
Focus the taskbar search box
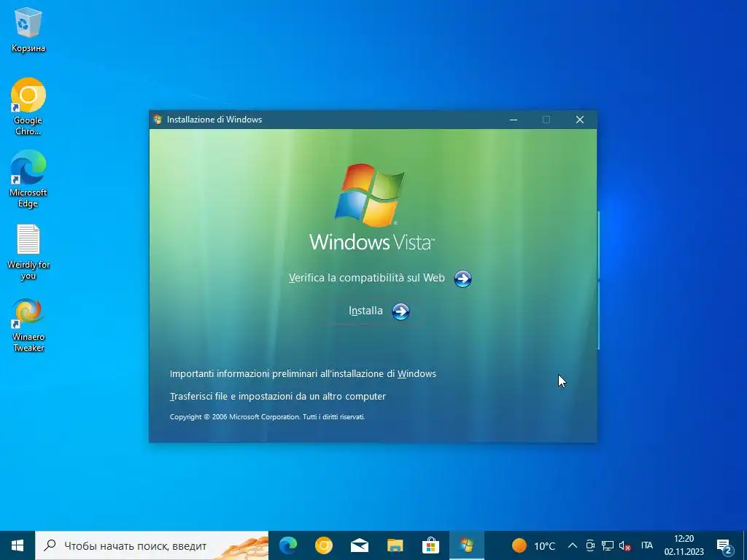tap(152, 545)
